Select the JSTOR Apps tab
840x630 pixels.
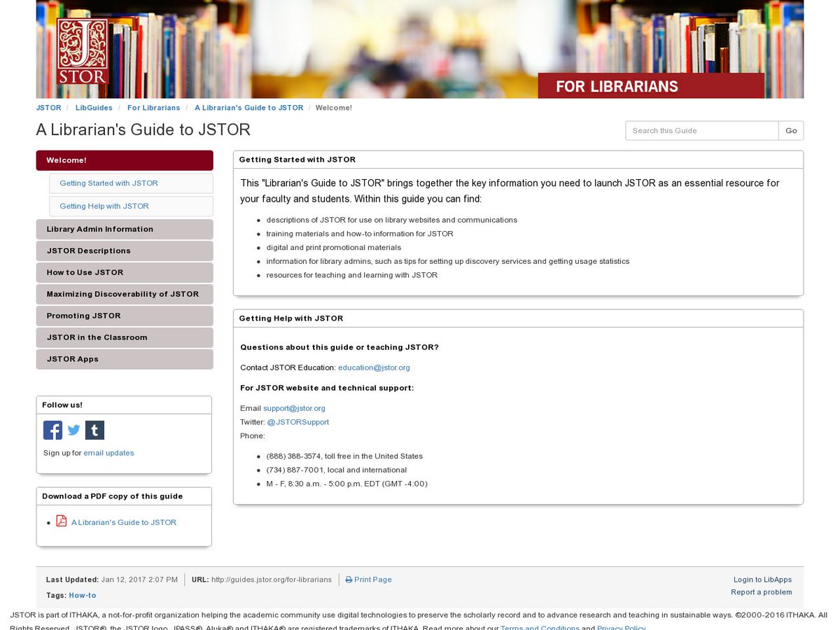click(125, 359)
